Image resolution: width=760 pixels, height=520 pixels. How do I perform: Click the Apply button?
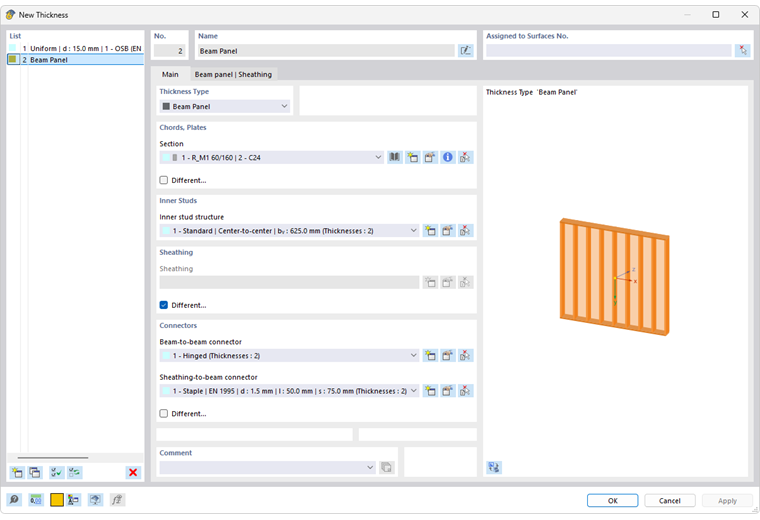point(727,500)
